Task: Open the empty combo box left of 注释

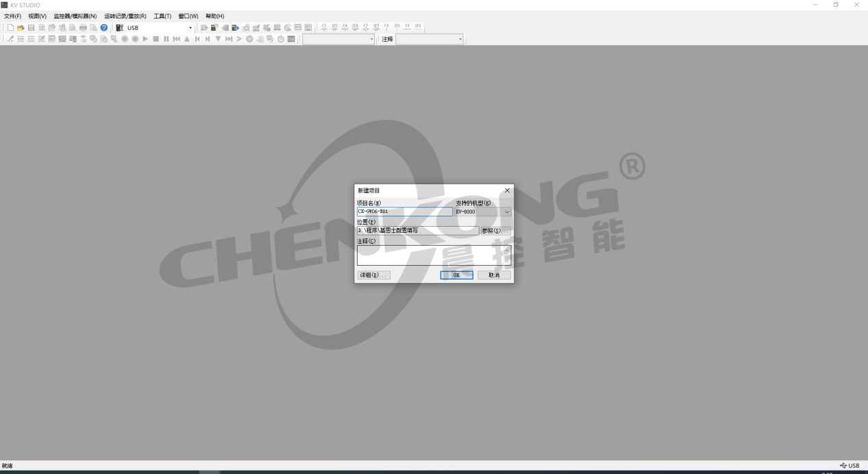Action: (372, 39)
